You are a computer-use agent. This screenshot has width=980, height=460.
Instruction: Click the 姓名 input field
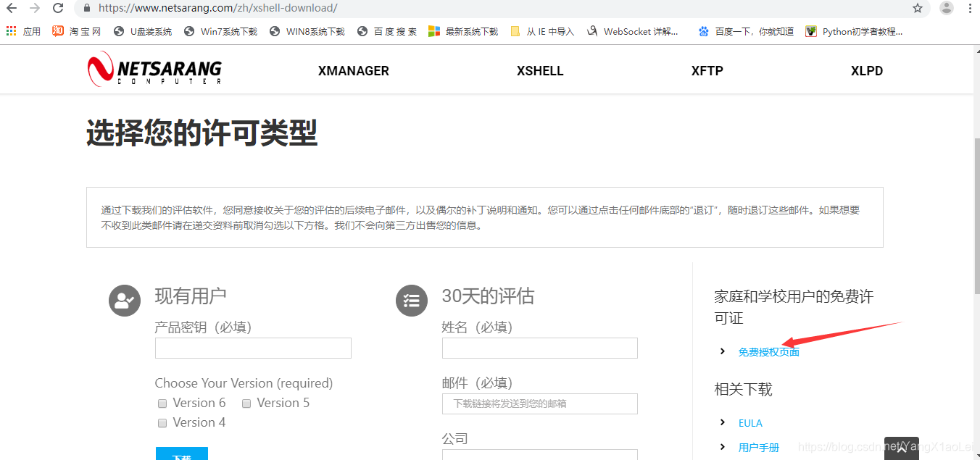[x=540, y=348]
